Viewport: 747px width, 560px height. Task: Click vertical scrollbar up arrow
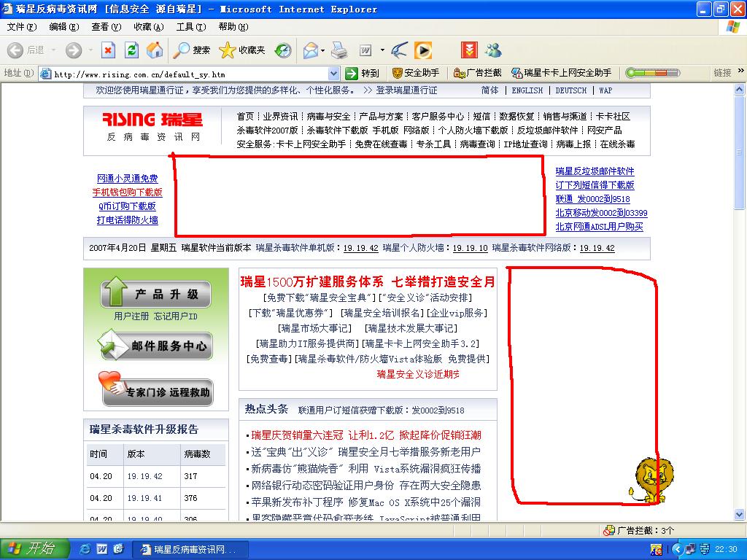click(x=740, y=90)
